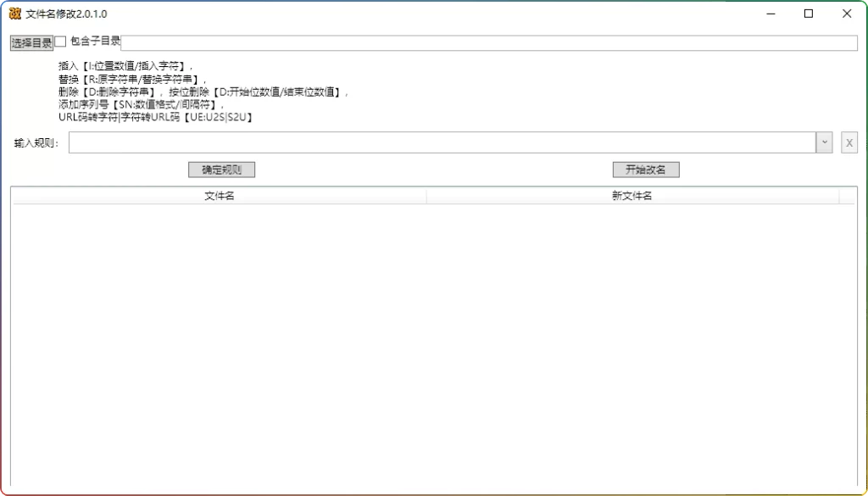Click the divider between column headers
The height and width of the screenshot is (496, 868).
426,196
